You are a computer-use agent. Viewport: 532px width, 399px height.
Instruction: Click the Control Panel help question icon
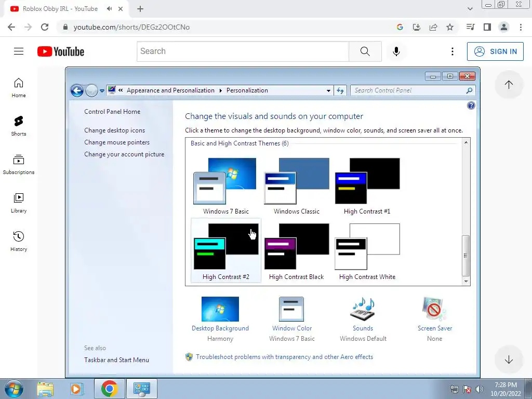pyautogui.click(x=471, y=105)
